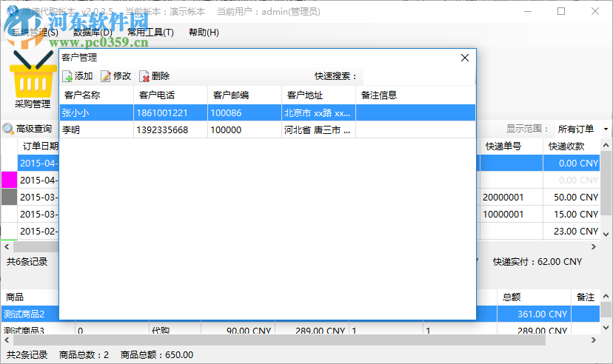Click the gray order color swatch
Viewport: 613px width, 364px height.
tap(9, 197)
